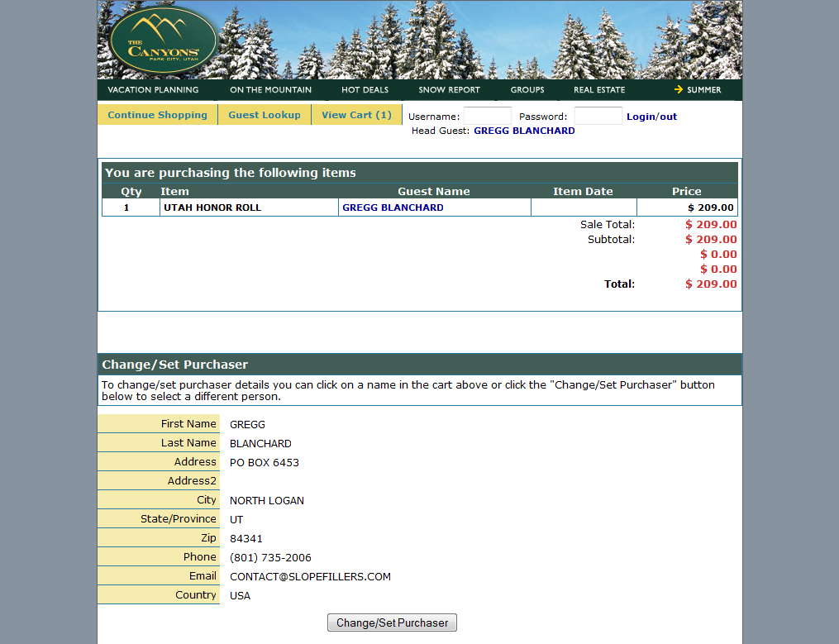Click the Login/out link

[651, 117]
